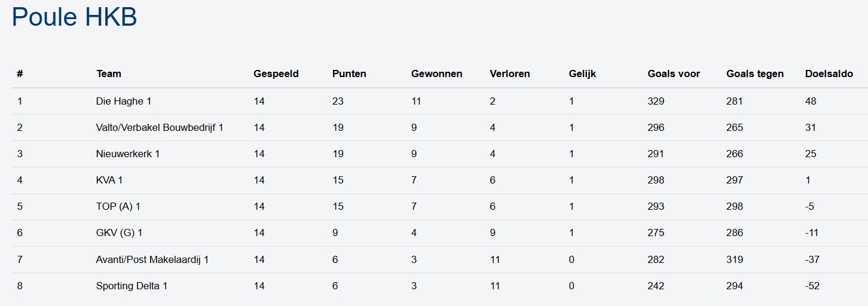Click the Verloren column header
Image resolution: width=868 pixels, height=306 pixels.
509,74
